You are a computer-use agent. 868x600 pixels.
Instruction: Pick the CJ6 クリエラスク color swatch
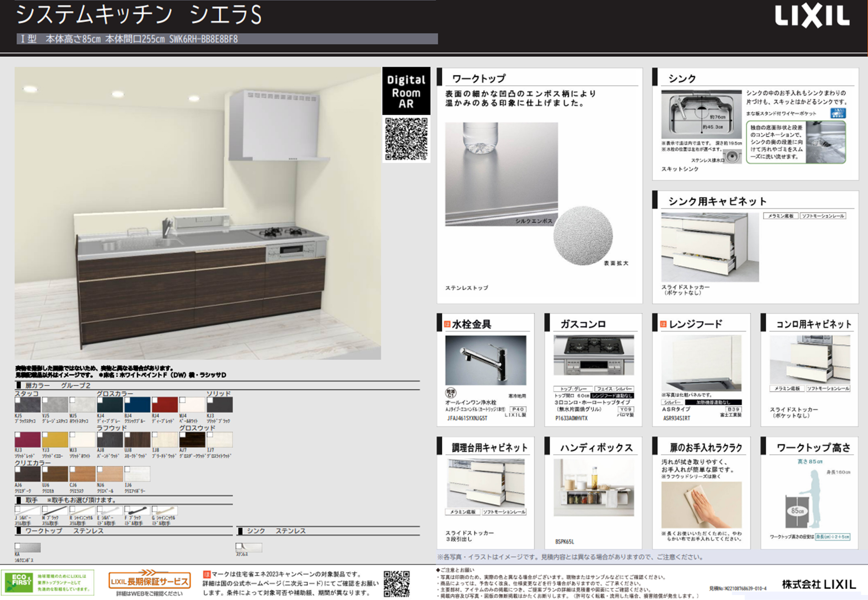coord(82,474)
